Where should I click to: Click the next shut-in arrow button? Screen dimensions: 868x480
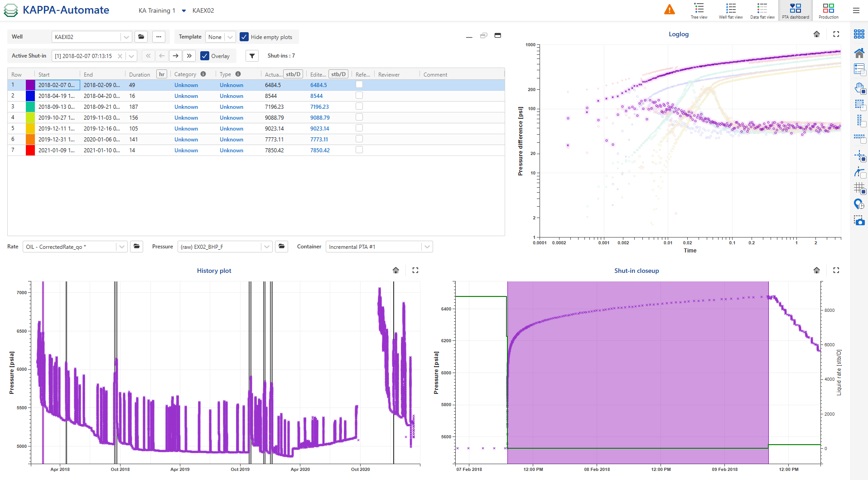coord(175,55)
